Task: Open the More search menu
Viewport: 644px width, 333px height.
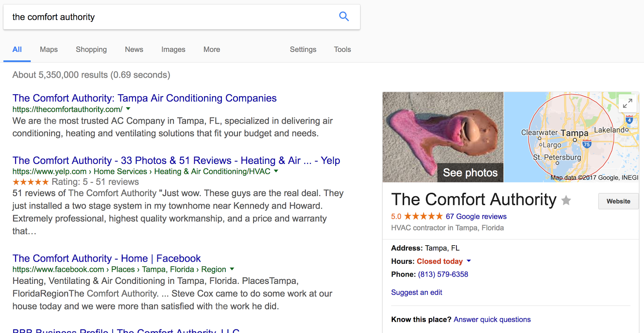Action: tap(212, 50)
